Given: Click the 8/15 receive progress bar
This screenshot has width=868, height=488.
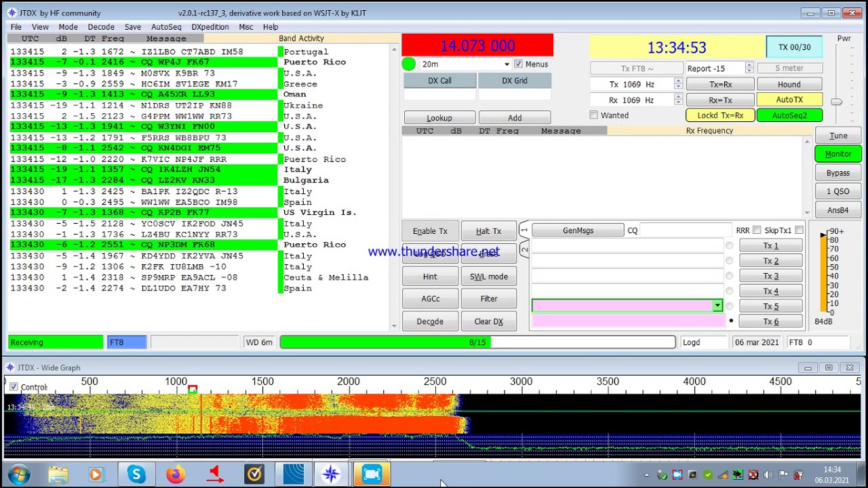Looking at the screenshot, I should click(477, 342).
